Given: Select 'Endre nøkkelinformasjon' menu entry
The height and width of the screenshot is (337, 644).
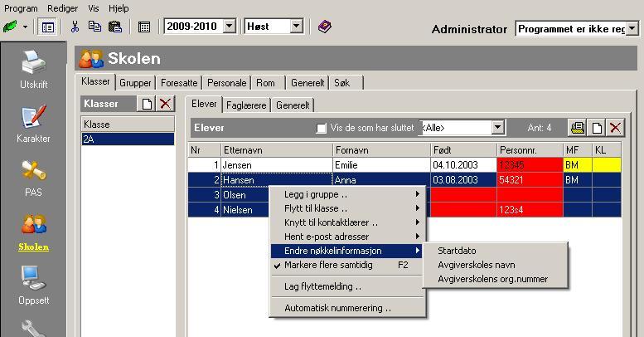Looking at the screenshot, I should [x=347, y=251].
